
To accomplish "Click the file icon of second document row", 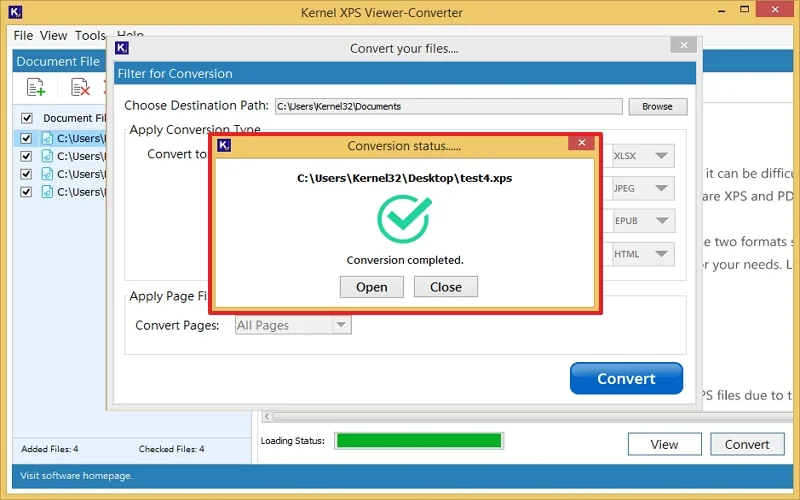I will click(47, 156).
